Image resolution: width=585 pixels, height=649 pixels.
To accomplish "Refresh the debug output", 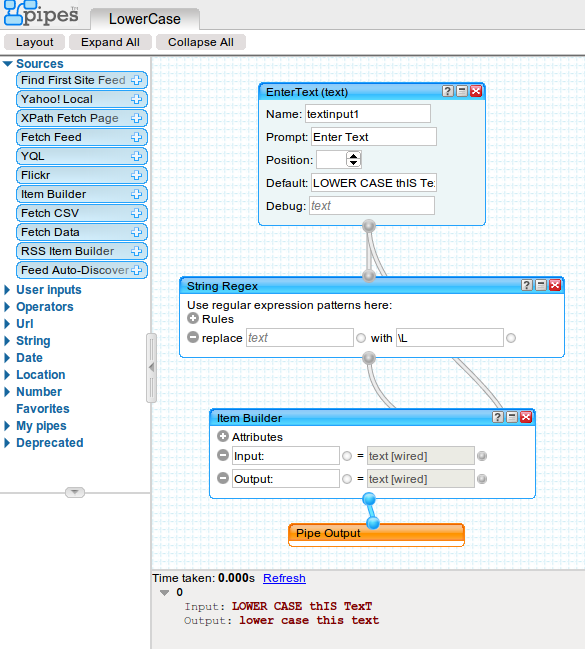I will point(284,578).
